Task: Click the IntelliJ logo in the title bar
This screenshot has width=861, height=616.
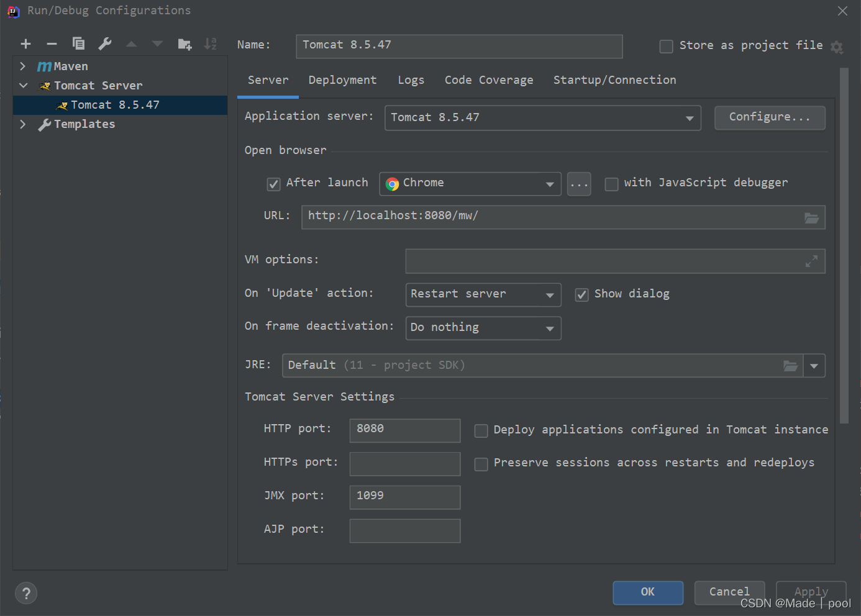Action: [14, 11]
